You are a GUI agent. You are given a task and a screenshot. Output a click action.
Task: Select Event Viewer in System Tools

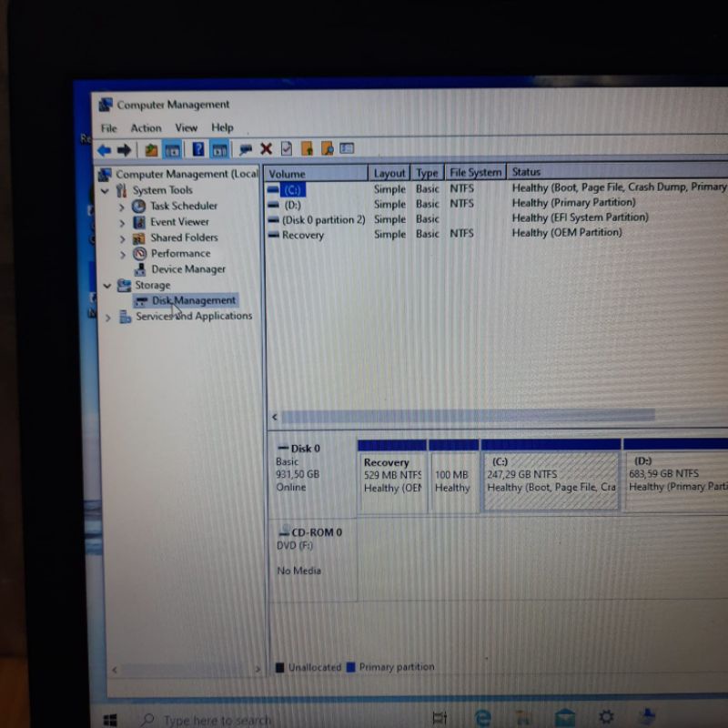tap(179, 222)
